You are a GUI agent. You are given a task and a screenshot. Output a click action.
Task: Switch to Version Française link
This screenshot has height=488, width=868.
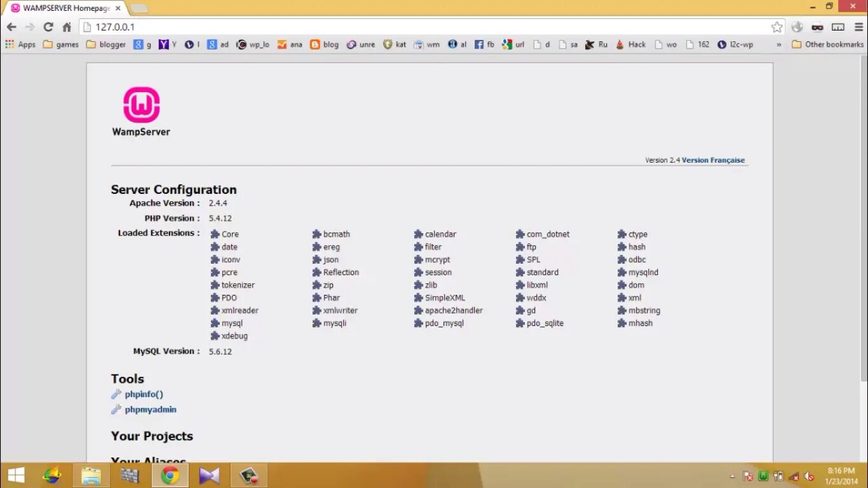[x=713, y=160]
